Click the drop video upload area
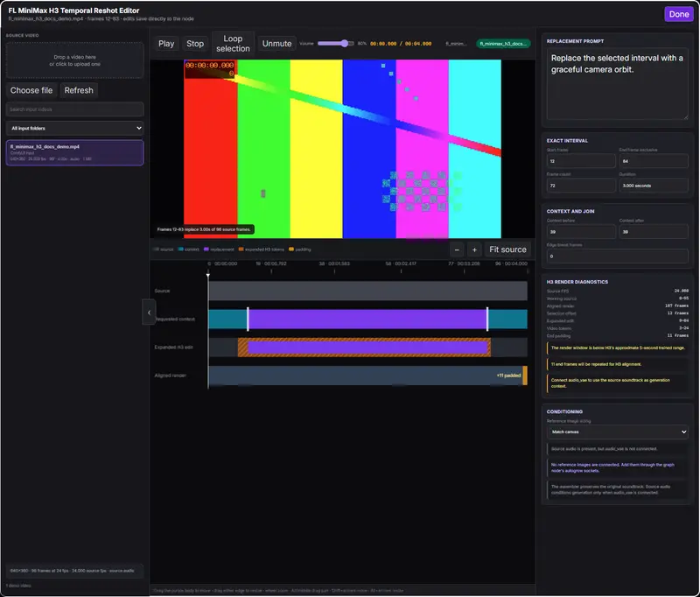Viewport: 700px width, 597px height. (x=75, y=60)
